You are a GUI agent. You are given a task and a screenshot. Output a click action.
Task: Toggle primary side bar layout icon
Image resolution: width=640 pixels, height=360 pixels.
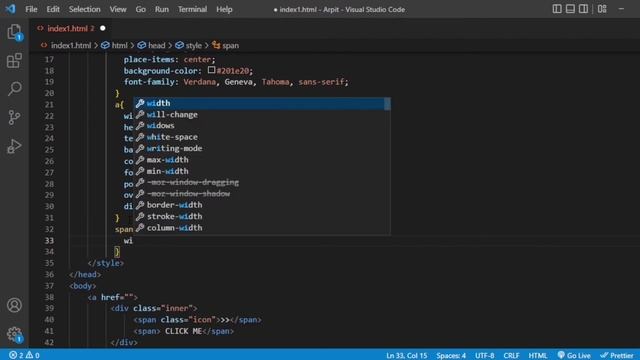click(557, 9)
